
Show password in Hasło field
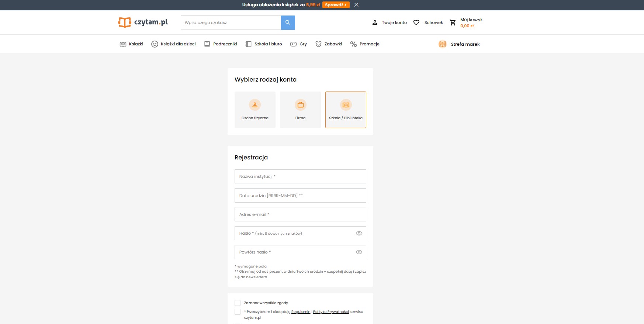pos(359,233)
